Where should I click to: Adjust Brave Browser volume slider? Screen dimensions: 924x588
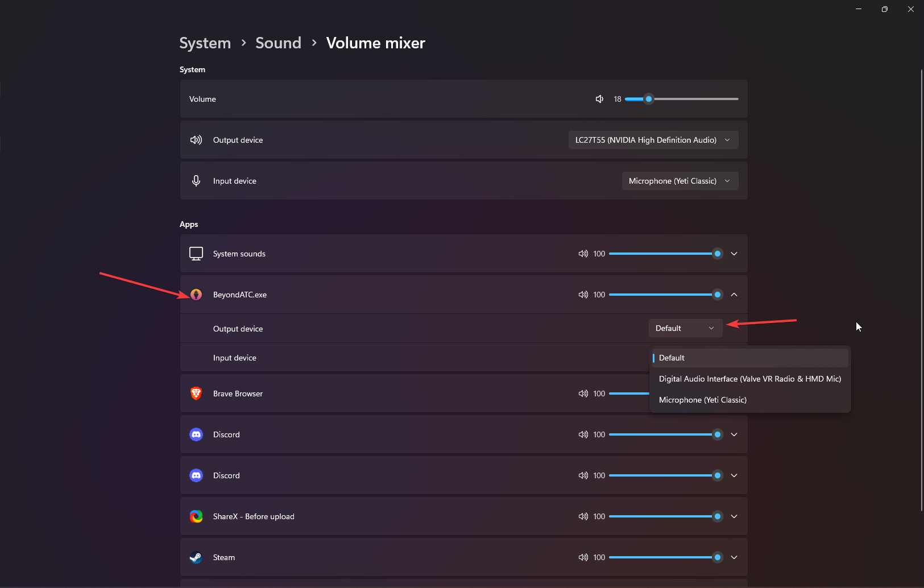629,394
